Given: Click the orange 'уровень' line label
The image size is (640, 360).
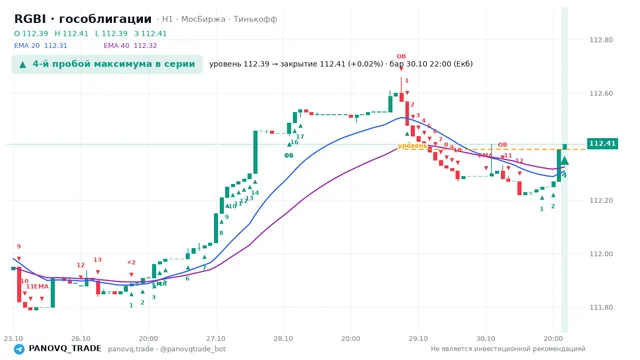Looking at the screenshot, I should click(x=412, y=145).
